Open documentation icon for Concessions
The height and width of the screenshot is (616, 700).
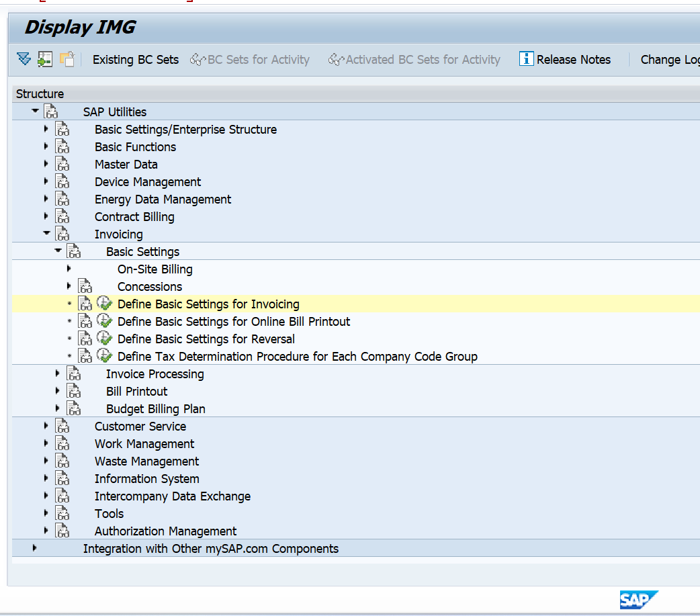(85, 286)
